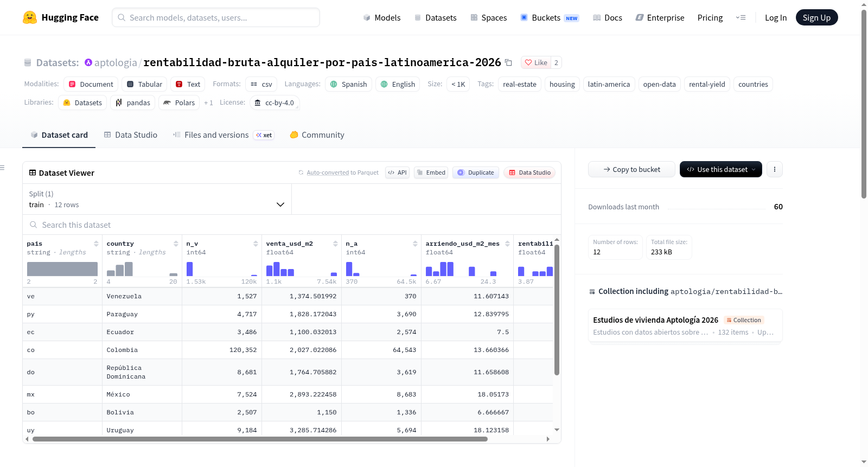Click the Embed button
Screen dimensions: 868x467
click(x=431, y=172)
